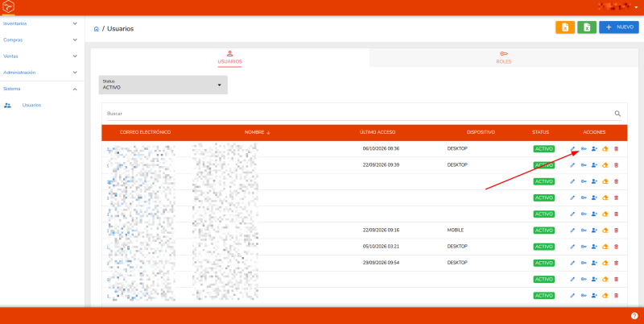644x324 pixels.
Task: Switch to the USUARIOS tab
Action: point(229,58)
